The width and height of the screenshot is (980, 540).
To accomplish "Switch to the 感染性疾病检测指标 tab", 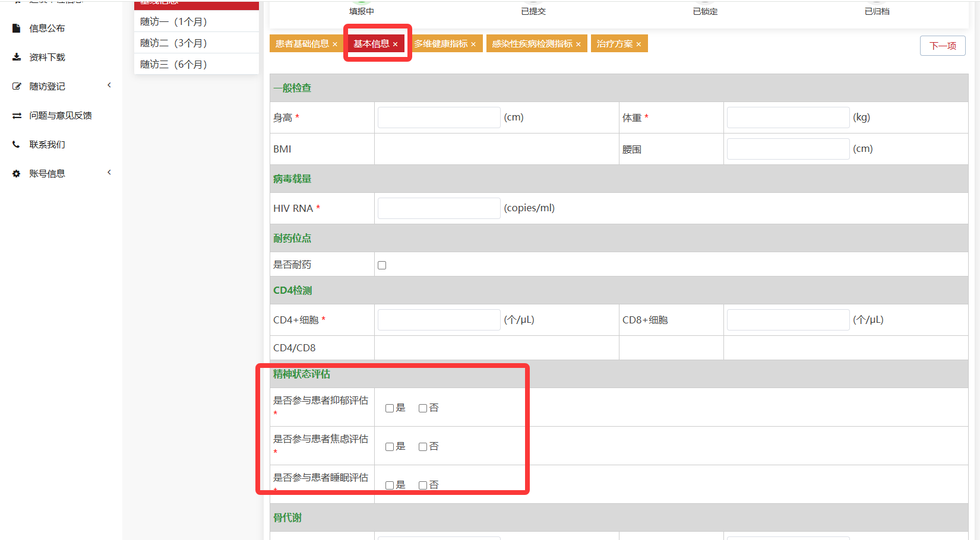I will pyautogui.click(x=532, y=44).
